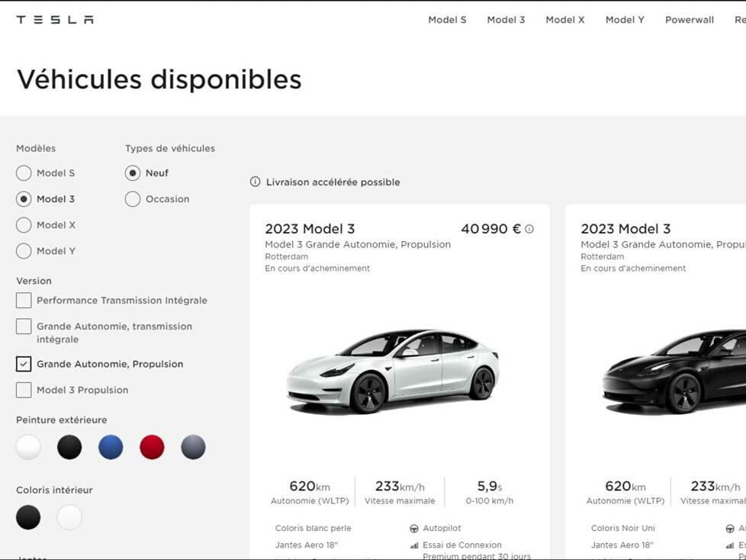Click the Autopilot steering wheel icon on white car card
The height and width of the screenshot is (560, 746).
pyautogui.click(x=414, y=528)
